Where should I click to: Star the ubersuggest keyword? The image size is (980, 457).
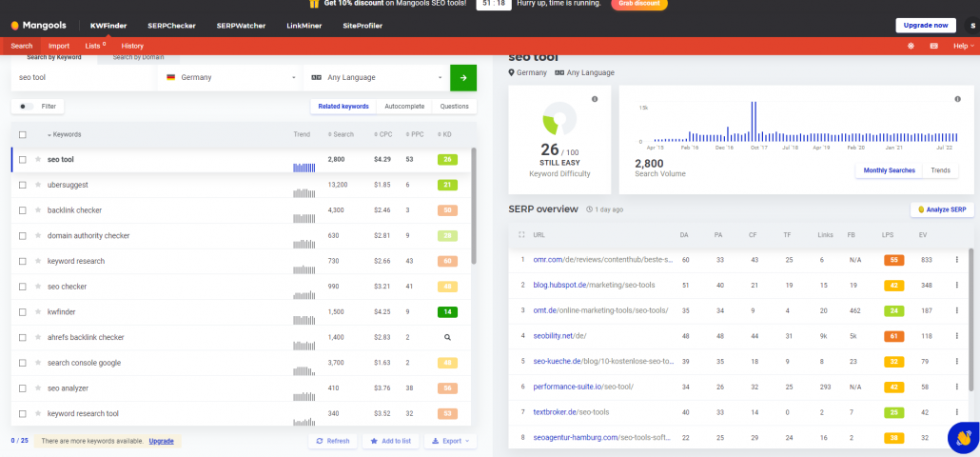coord(38,185)
